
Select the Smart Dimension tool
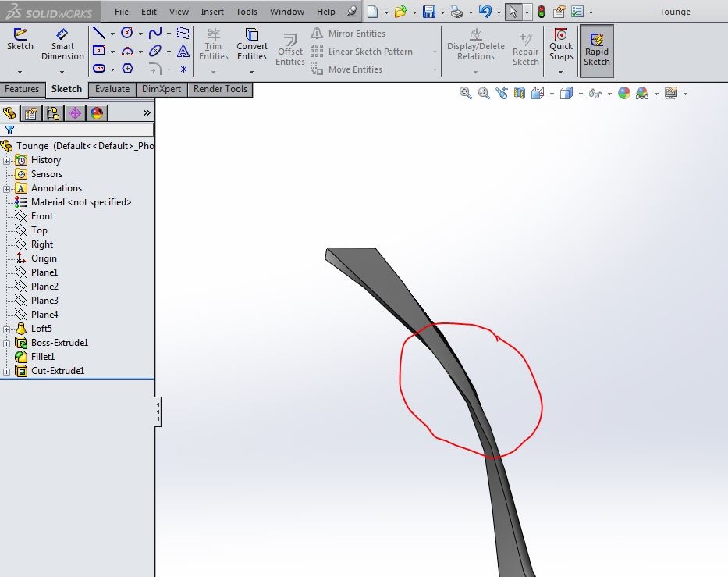(x=62, y=45)
